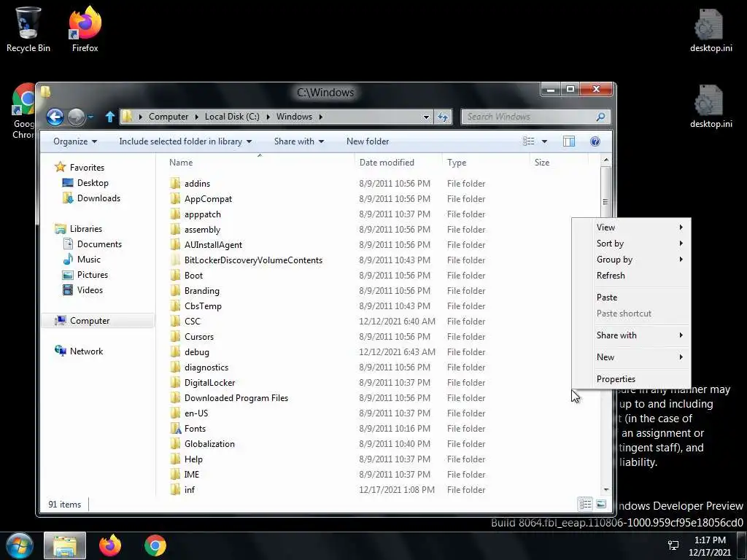Click Windows Explorer in taskbar
The height and width of the screenshot is (560, 747).
65,545
